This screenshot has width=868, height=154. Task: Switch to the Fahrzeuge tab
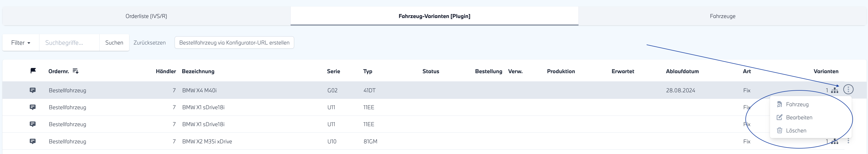(x=722, y=16)
